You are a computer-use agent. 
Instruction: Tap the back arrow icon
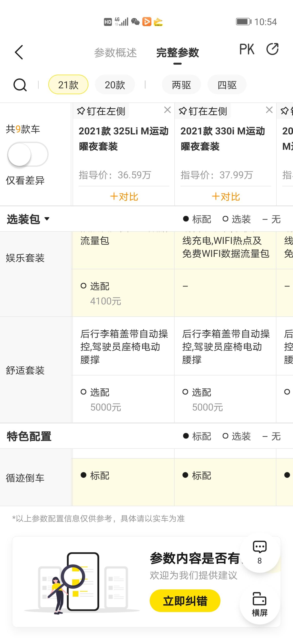point(19,52)
